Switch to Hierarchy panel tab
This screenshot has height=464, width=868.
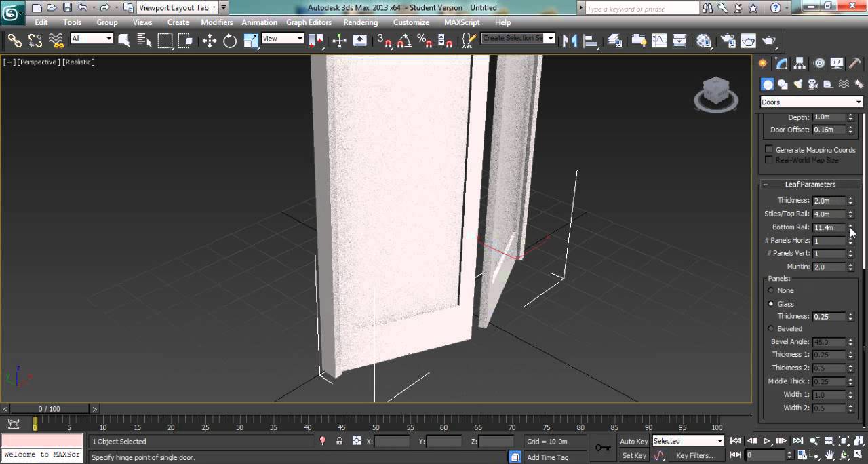point(800,63)
